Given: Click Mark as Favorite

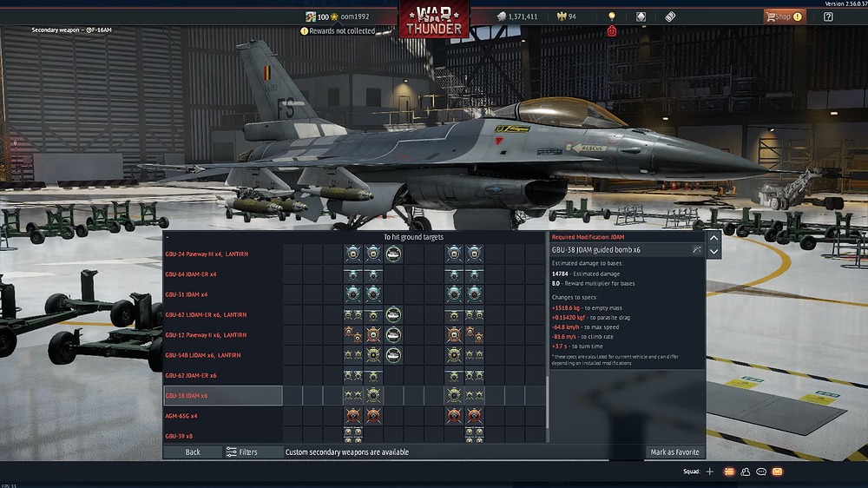Looking at the screenshot, I should click(x=674, y=452).
